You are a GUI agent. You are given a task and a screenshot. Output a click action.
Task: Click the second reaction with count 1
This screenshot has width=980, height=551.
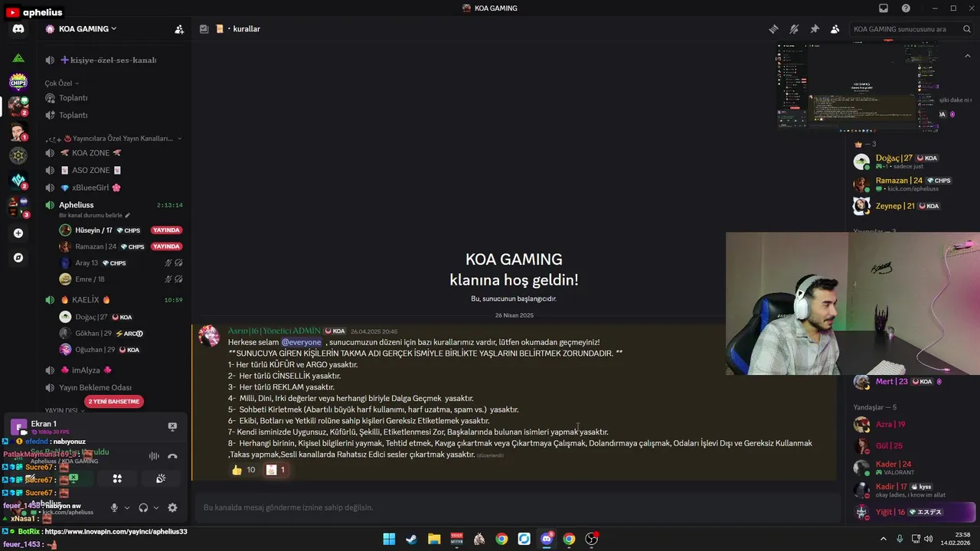click(x=276, y=470)
